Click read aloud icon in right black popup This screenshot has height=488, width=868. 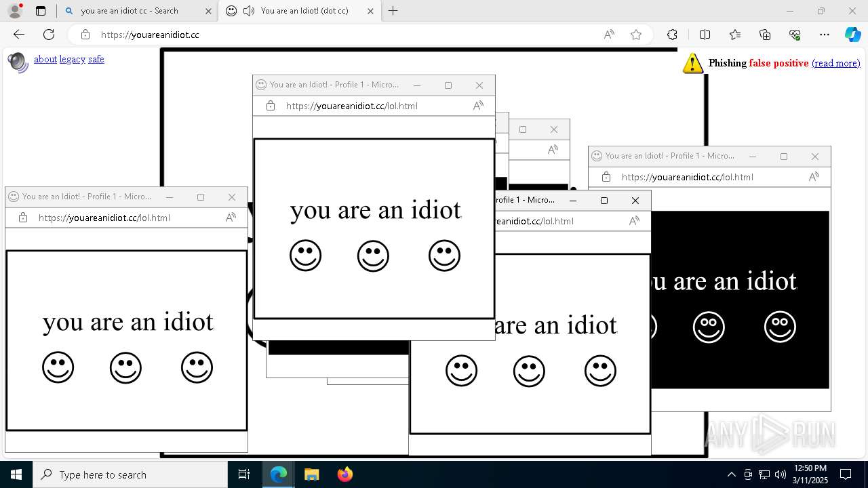814,177
